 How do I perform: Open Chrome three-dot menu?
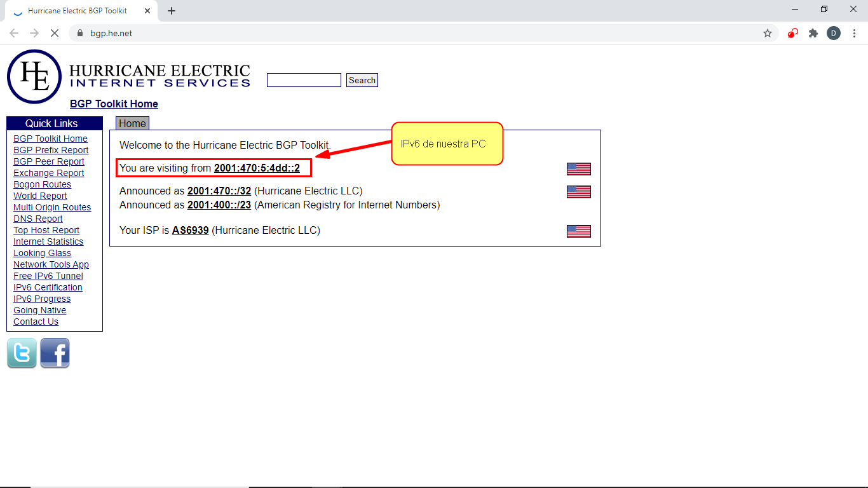(x=854, y=33)
